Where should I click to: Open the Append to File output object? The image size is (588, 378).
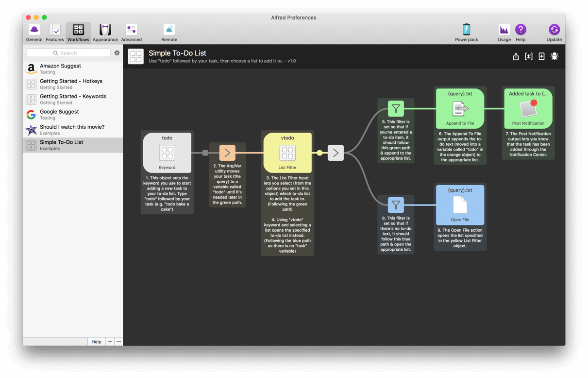point(459,108)
